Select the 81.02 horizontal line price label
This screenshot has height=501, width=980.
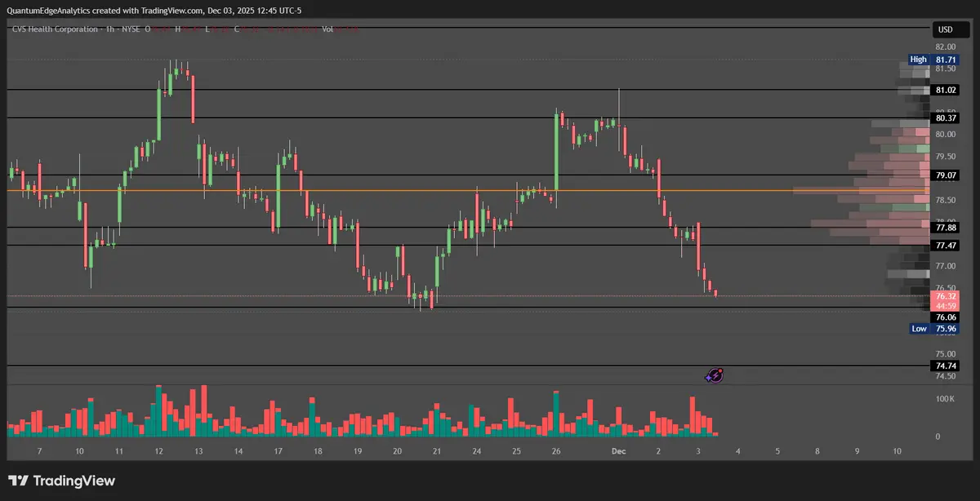click(x=946, y=90)
